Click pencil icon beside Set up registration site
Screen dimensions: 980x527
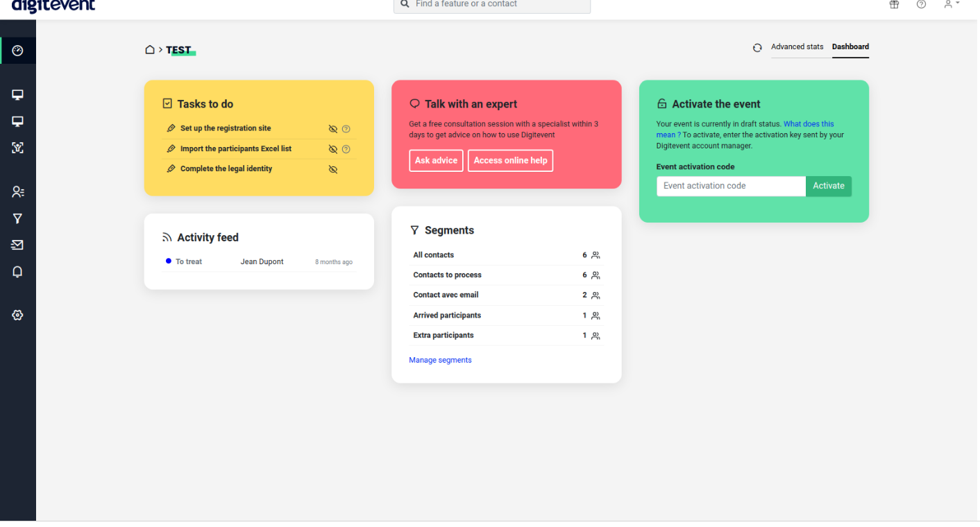pos(171,128)
